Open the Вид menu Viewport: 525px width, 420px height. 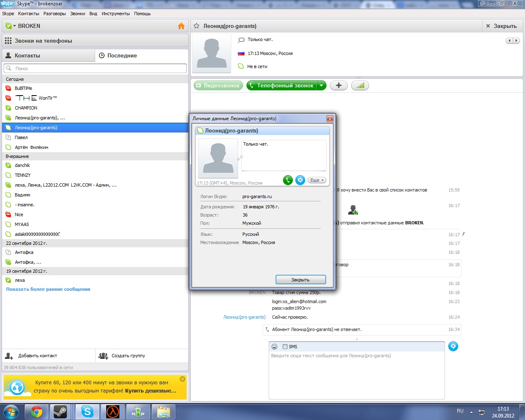pos(93,14)
